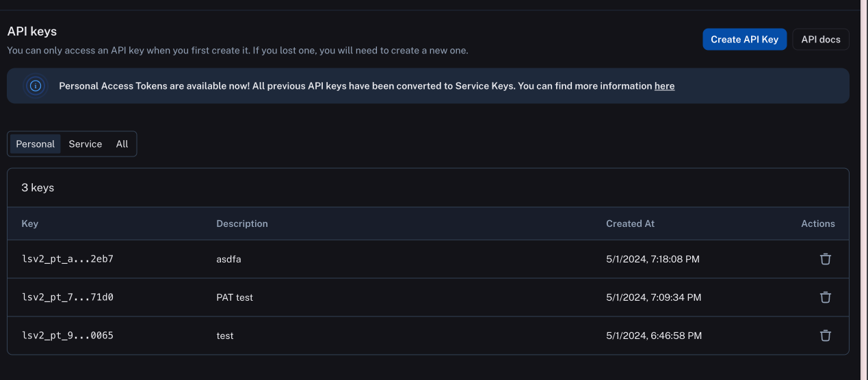
Task: Show Service keys tab
Action: [x=86, y=144]
